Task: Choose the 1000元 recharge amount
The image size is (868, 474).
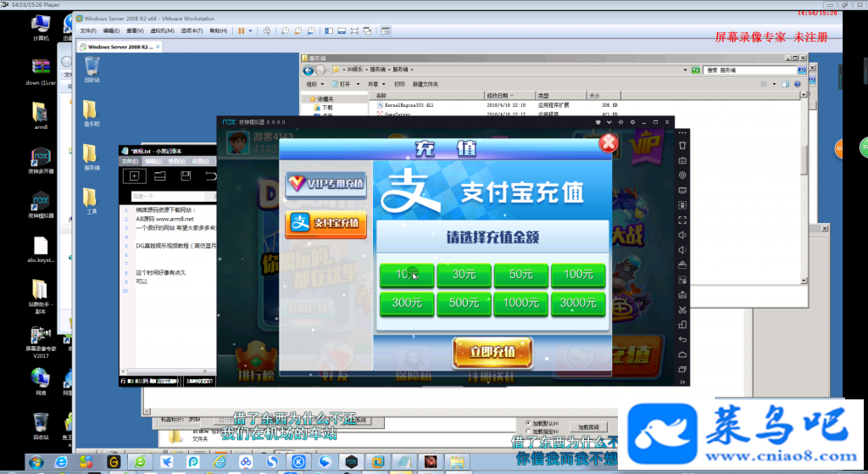Action: coord(521,303)
